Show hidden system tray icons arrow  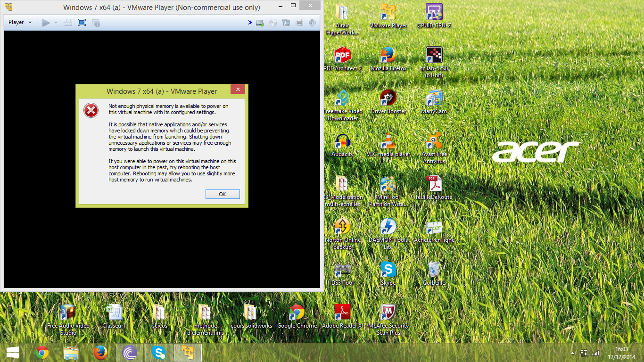[573, 353]
